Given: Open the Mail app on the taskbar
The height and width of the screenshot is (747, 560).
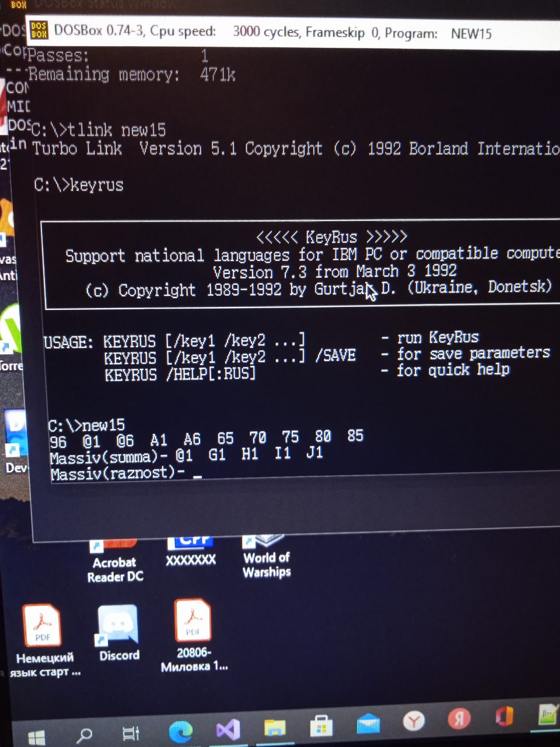Looking at the screenshot, I should coord(367,724).
